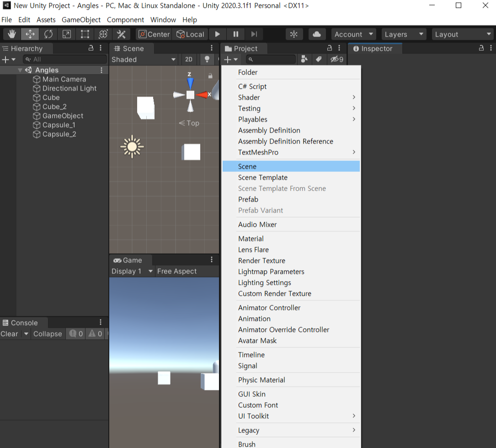496x448 pixels.
Task: Lock the Hierarchy panel
Action: tap(91, 48)
